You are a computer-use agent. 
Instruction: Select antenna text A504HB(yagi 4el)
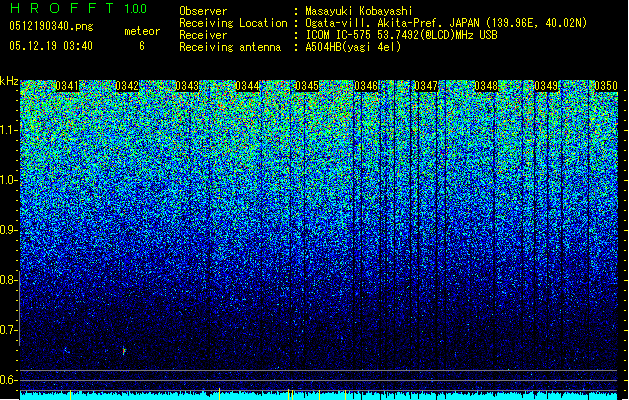coord(353,47)
